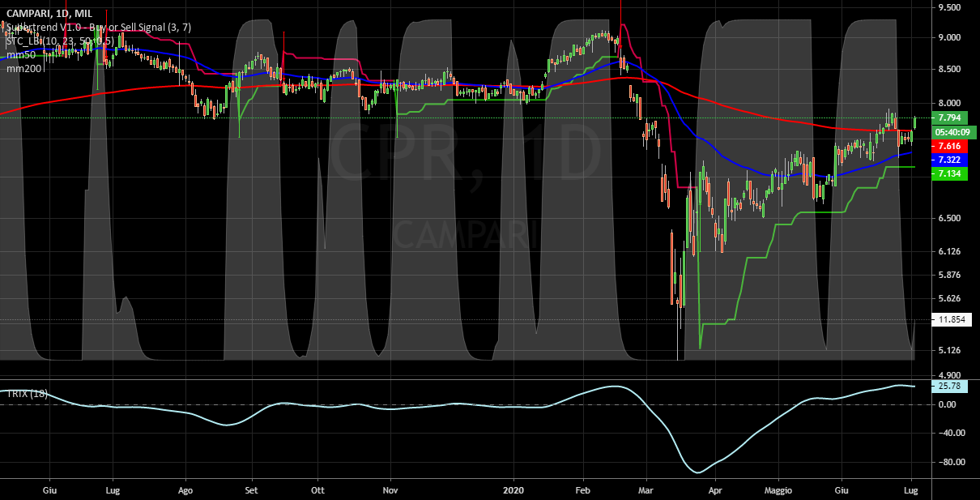
Task: Click the 25.78 TRIX value label
Action: pos(948,387)
